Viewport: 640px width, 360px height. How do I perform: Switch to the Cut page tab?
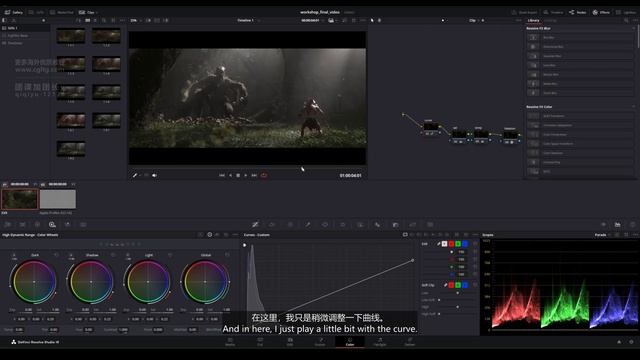point(260,342)
